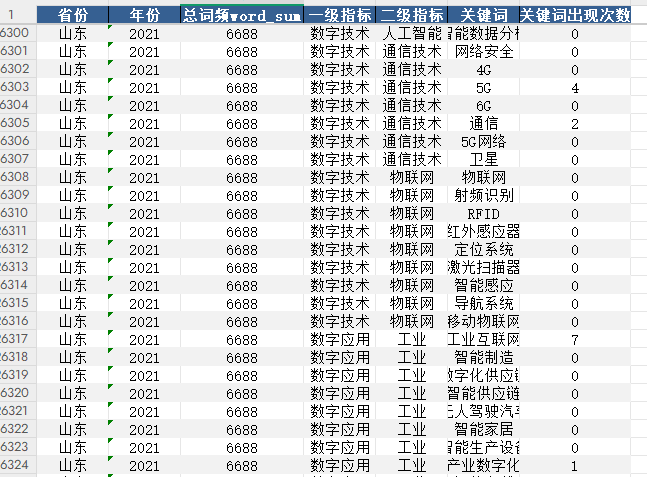Select row header 6307
The height and width of the screenshot is (477, 647).
(18, 159)
